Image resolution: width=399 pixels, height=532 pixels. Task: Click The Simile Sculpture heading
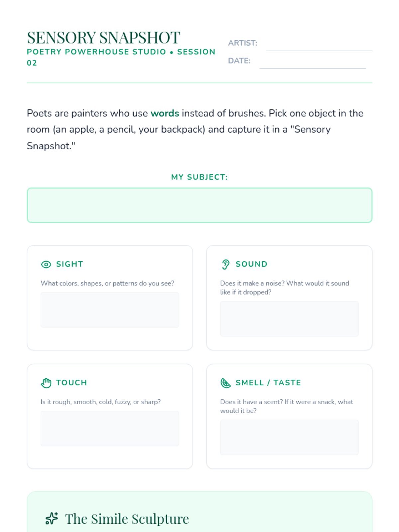tap(127, 519)
